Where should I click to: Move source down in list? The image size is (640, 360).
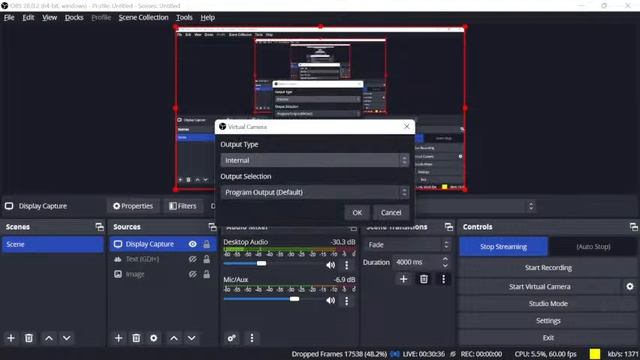coord(191,338)
